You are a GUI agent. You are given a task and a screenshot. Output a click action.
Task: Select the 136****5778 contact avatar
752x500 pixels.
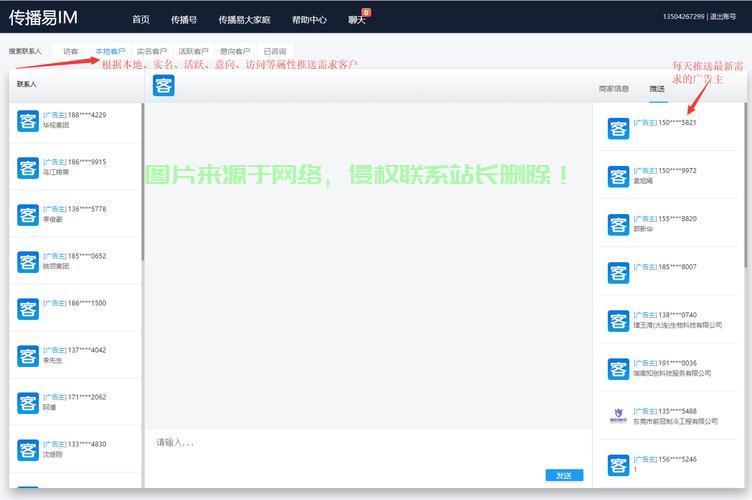28,215
